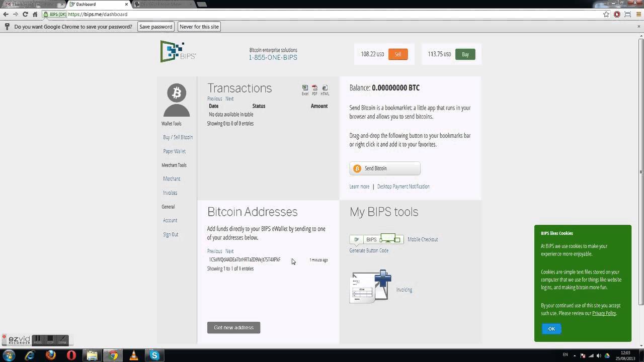Screen dimensions: 644x362
Task: Open Paper Wallet in sidebar
Action: coord(174,151)
